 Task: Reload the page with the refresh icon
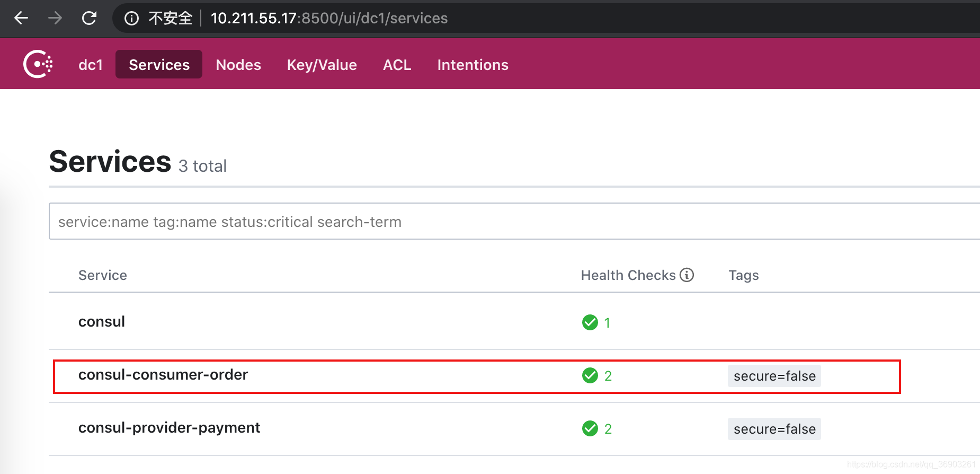point(89,18)
